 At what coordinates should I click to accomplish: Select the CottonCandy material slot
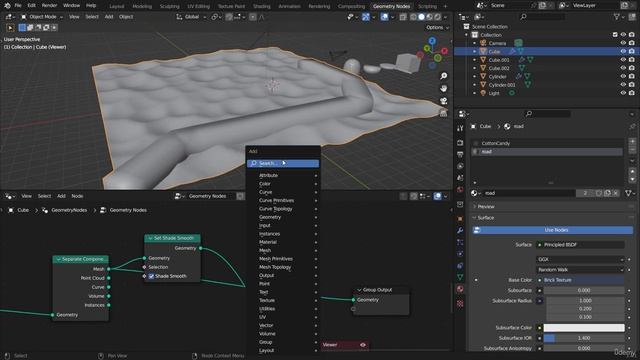pyautogui.click(x=547, y=143)
